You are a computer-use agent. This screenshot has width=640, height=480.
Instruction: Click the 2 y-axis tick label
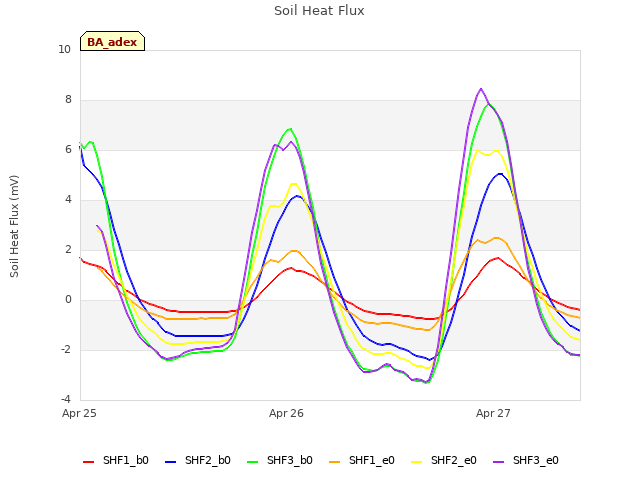pos(68,249)
